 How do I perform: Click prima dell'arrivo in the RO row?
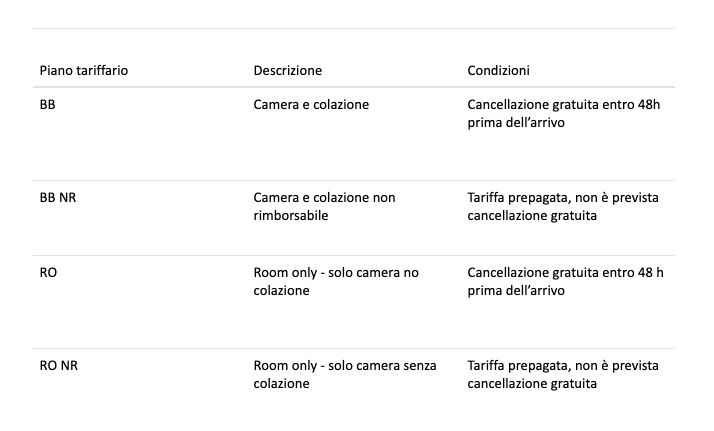tap(516, 291)
